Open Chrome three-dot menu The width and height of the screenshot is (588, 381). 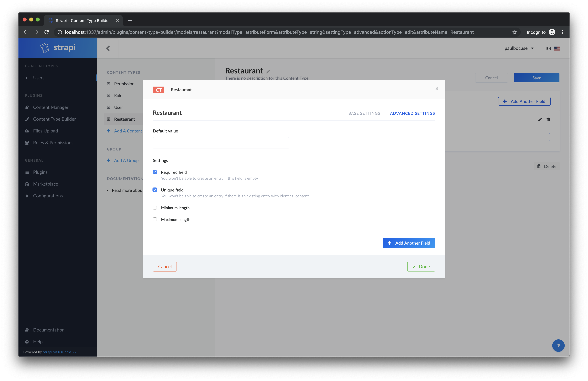pos(562,32)
